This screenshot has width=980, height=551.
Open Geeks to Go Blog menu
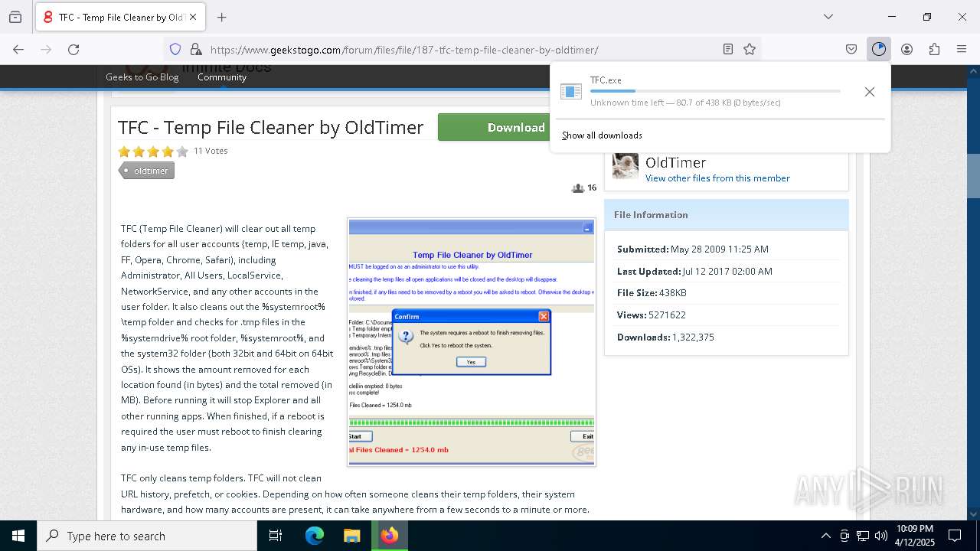point(142,77)
